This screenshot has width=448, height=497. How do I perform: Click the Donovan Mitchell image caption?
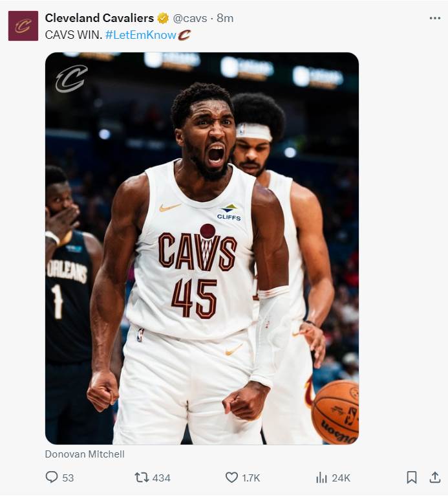pyautogui.click(x=85, y=454)
